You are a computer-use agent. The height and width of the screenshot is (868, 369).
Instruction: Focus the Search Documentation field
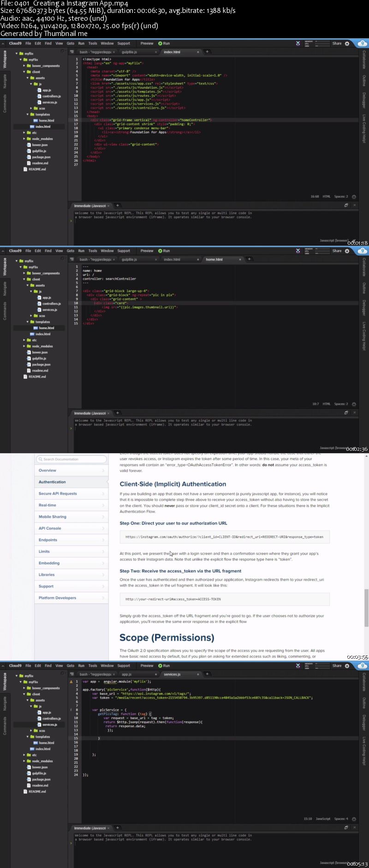coord(71,459)
